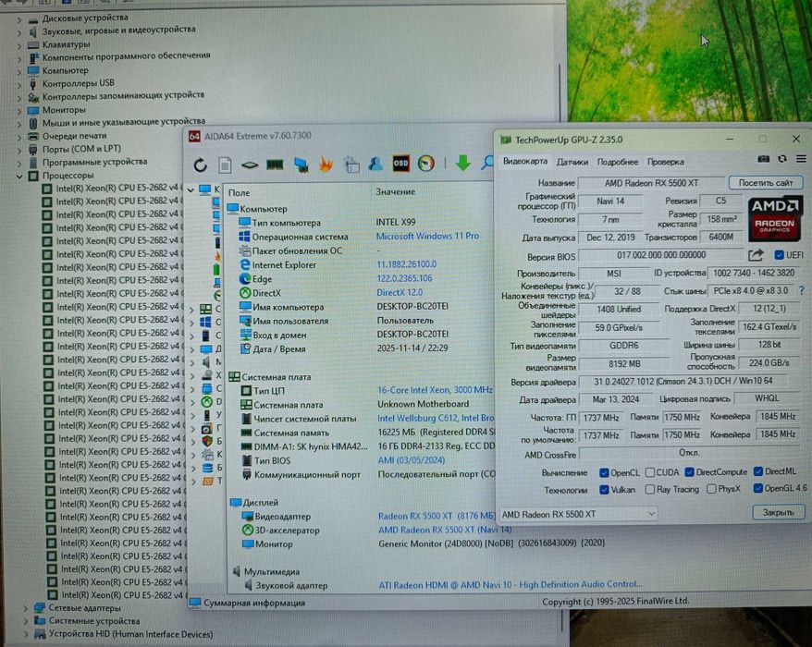This screenshot has width=812, height=647.
Task: Open Intel Wellsburg C612 chipset link
Action: [x=436, y=418]
